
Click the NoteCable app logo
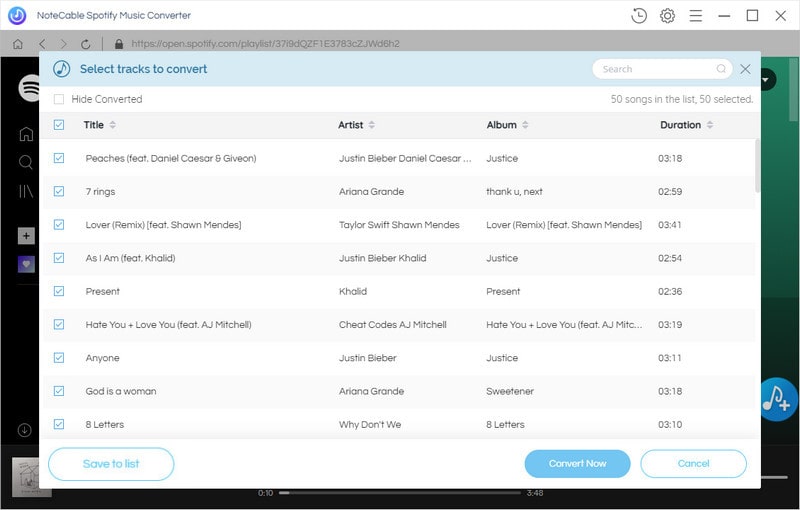click(17, 16)
